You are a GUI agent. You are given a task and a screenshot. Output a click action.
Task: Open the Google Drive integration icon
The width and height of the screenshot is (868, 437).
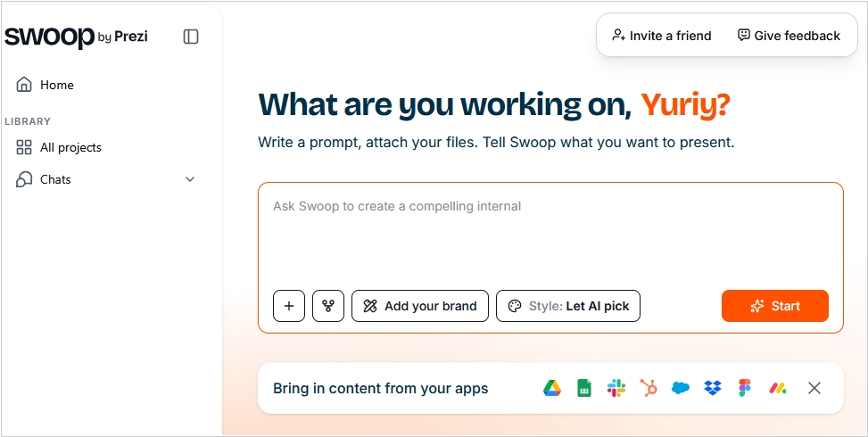[x=552, y=388]
